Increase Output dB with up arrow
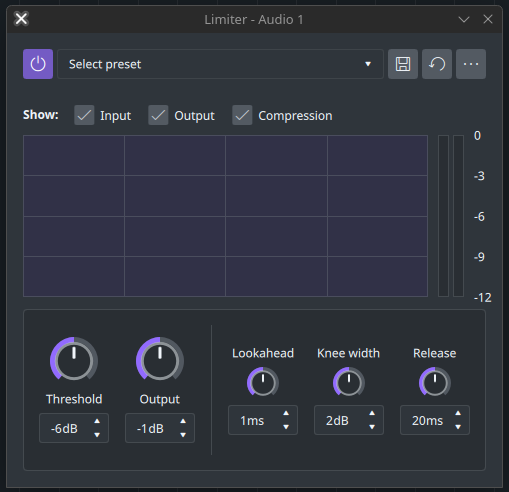 coord(183,421)
